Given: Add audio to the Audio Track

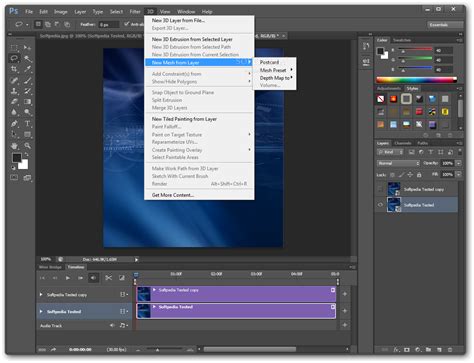Looking at the screenshot, I should pyautogui.click(x=345, y=325).
